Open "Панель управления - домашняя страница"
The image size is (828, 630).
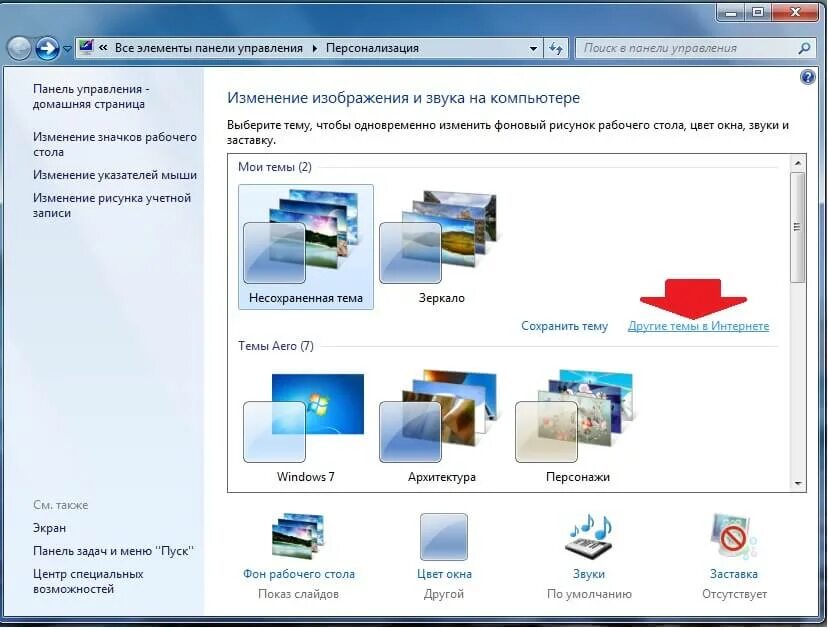91,96
